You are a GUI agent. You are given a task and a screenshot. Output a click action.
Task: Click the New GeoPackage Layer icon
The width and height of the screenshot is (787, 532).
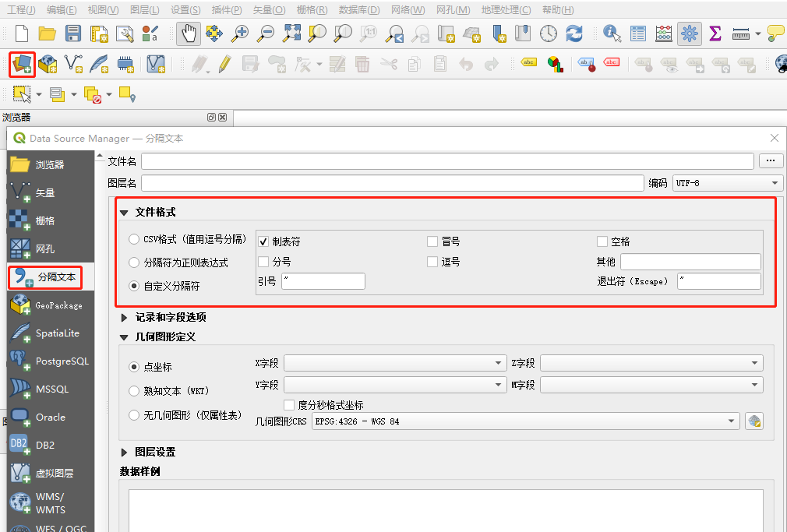48,64
